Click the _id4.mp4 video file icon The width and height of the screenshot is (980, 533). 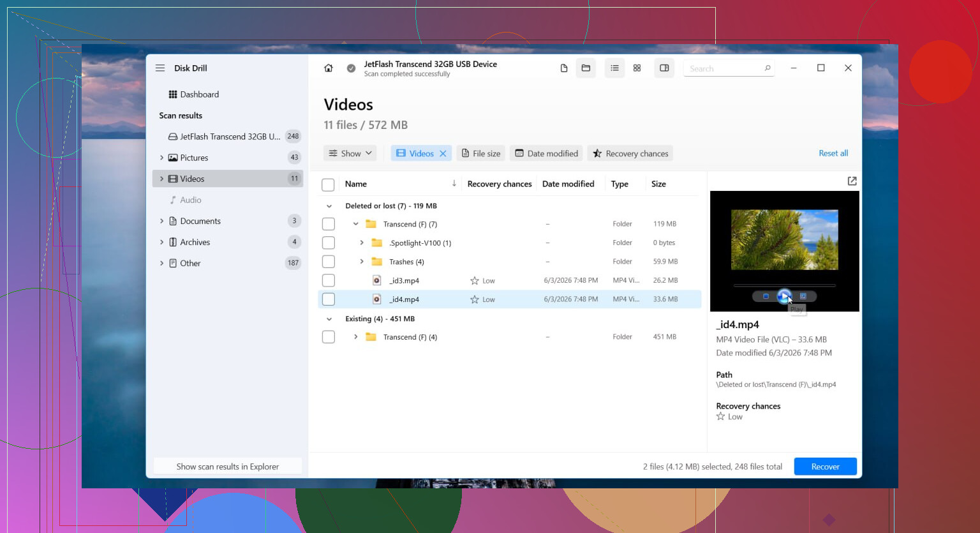coord(377,299)
